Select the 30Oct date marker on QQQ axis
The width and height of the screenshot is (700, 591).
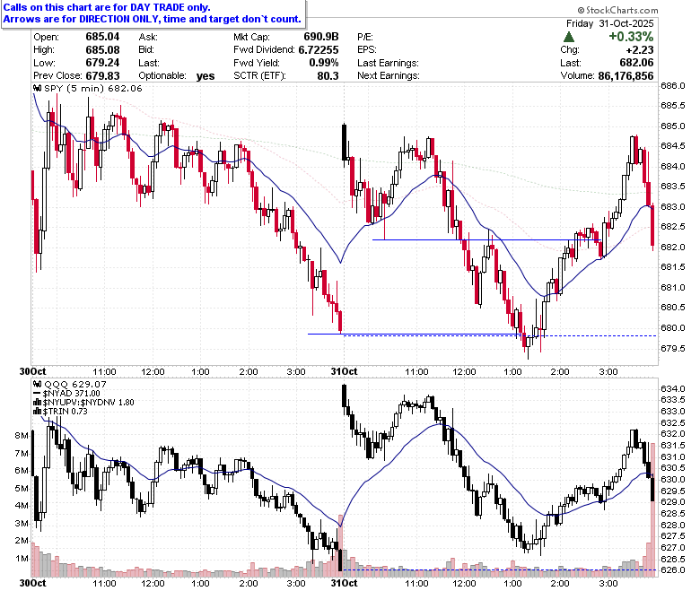pyautogui.click(x=32, y=583)
